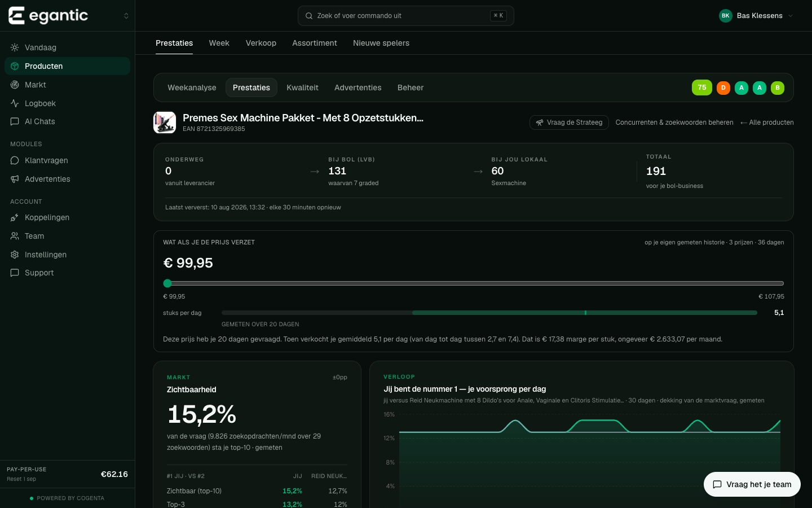Click the green 75 score badge
Image resolution: width=812 pixels, height=508 pixels.
tap(702, 87)
